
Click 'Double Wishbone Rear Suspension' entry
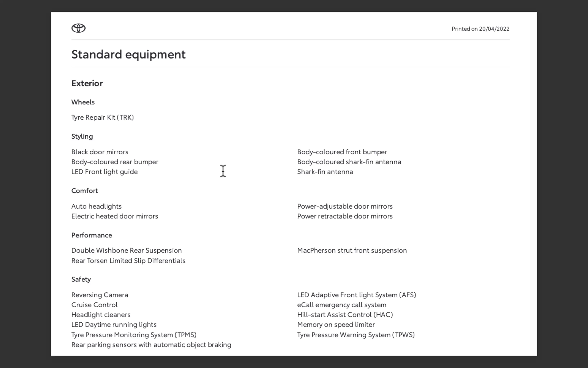[x=127, y=251]
